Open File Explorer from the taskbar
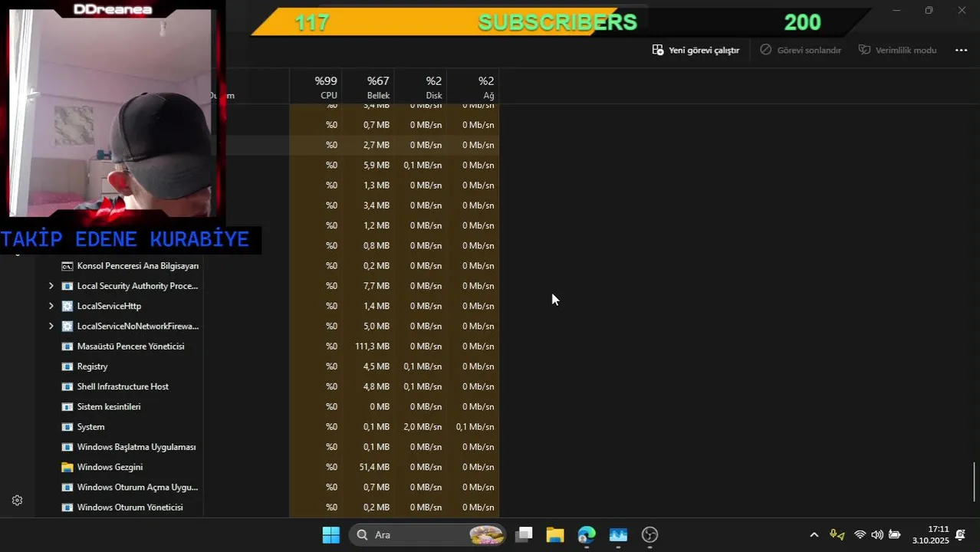 click(x=555, y=535)
